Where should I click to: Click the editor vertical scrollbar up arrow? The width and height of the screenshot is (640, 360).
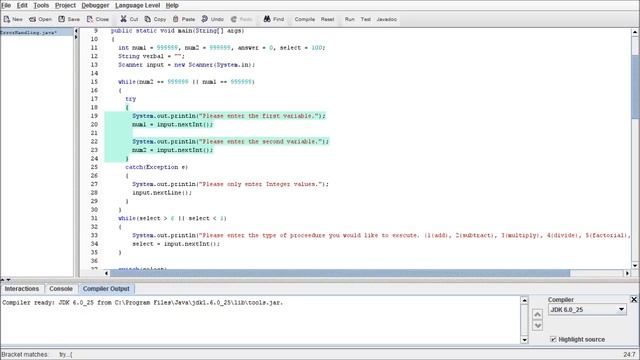click(x=635, y=32)
